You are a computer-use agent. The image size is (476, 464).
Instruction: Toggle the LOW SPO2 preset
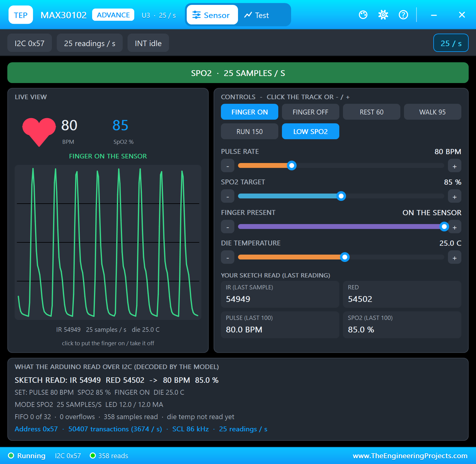click(x=311, y=131)
